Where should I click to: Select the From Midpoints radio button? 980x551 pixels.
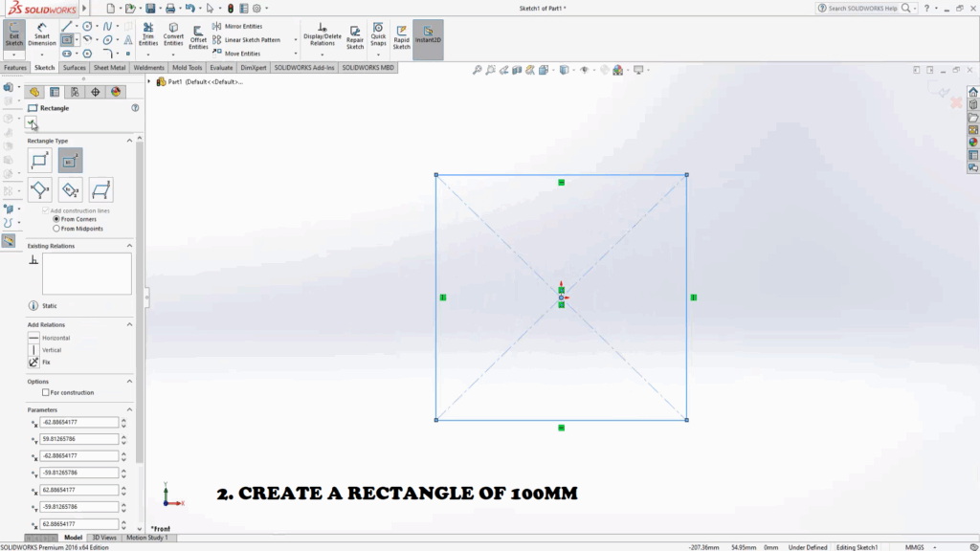57,229
